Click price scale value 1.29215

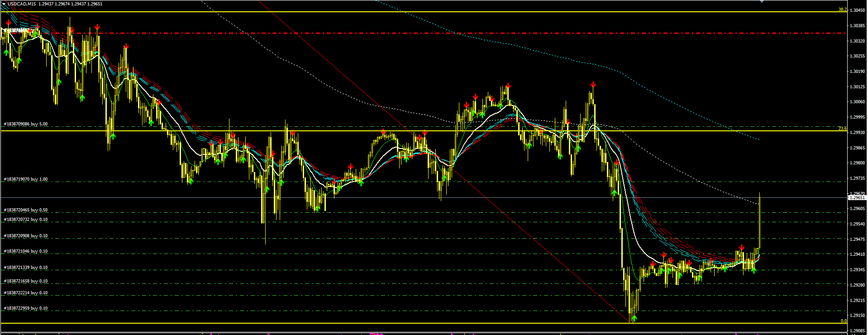858,301
